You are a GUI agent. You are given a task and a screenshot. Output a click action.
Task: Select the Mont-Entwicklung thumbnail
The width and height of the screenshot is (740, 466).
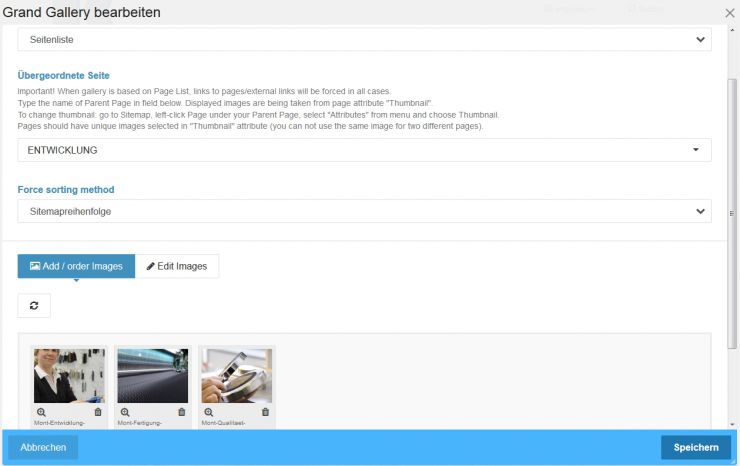click(69, 376)
